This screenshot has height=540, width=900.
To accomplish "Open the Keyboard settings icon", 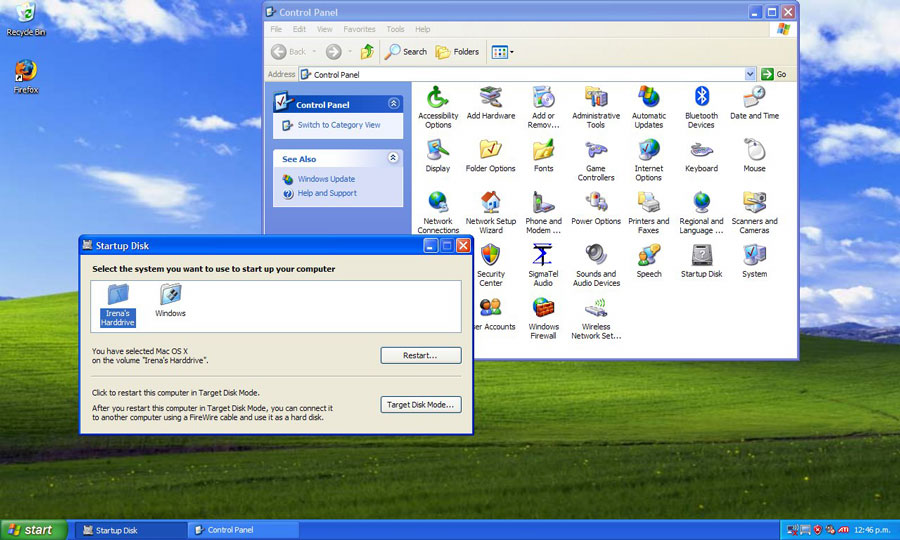I will click(x=701, y=156).
